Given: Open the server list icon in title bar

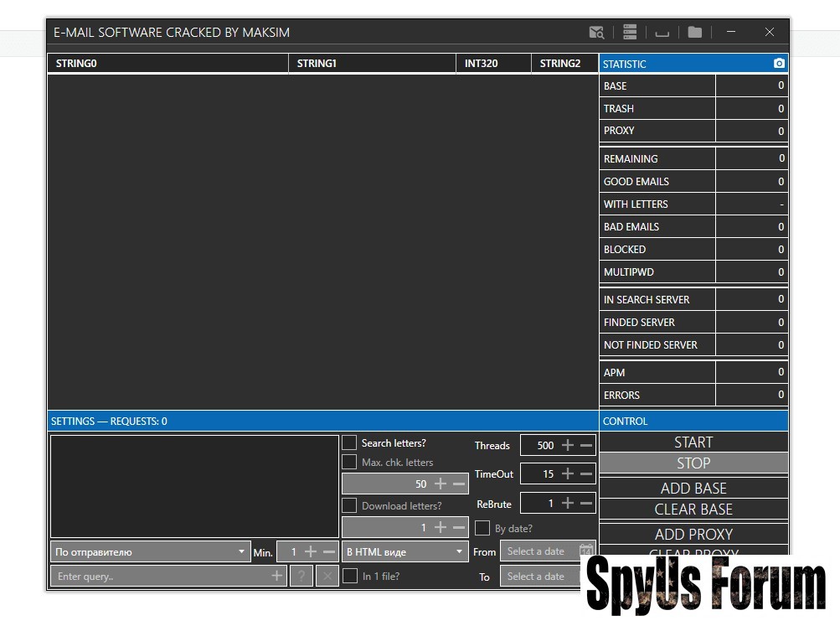Looking at the screenshot, I should (630, 33).
